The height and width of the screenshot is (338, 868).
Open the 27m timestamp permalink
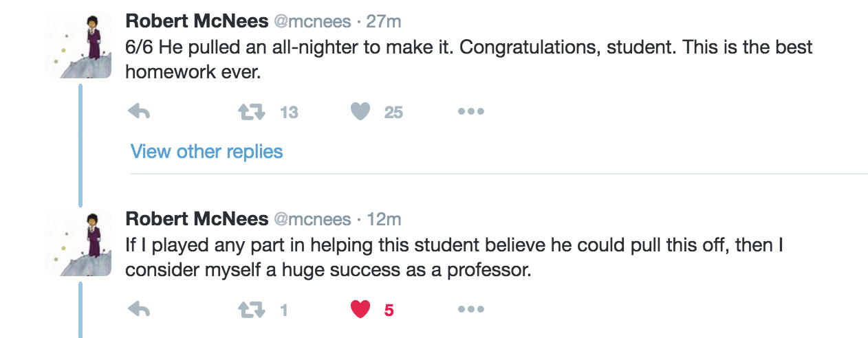click(384, 21)
